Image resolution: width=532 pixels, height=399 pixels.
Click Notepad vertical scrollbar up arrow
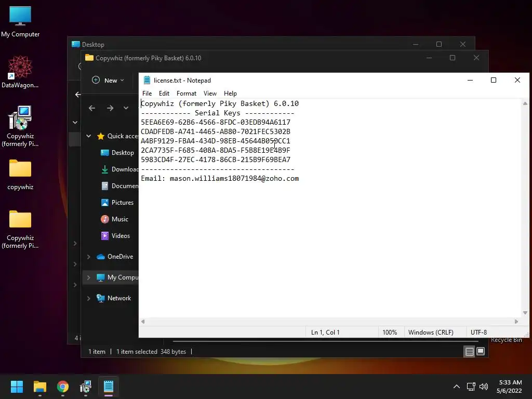[x=525, y=103]
